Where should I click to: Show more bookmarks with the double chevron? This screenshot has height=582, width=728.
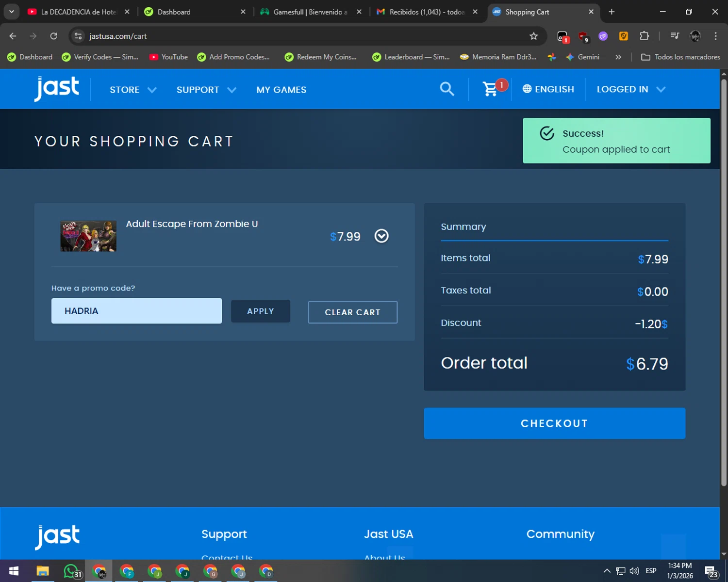(618, 57)
